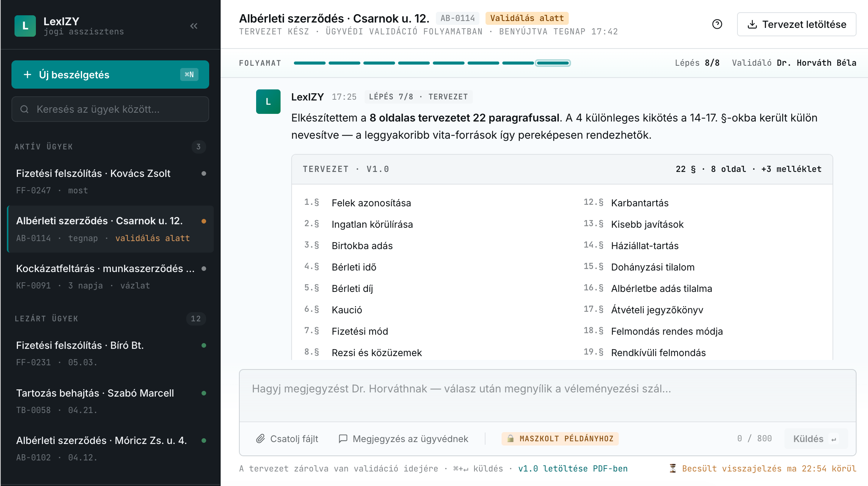
Task: Click AKTÍV ÜGYEK section header
Action: (44, 147)
